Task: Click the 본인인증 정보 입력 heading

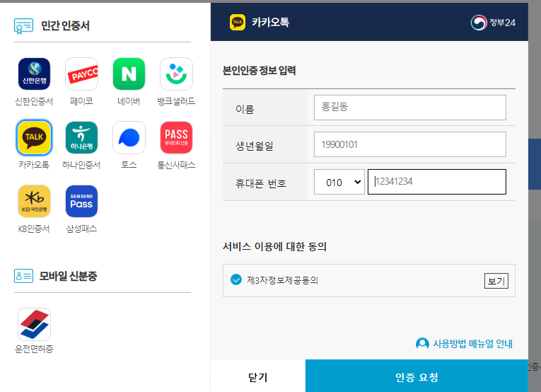Action: [259, 70]
